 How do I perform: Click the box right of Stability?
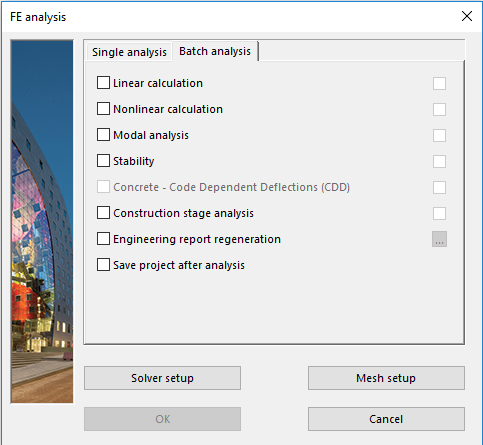tap(439, 161)
